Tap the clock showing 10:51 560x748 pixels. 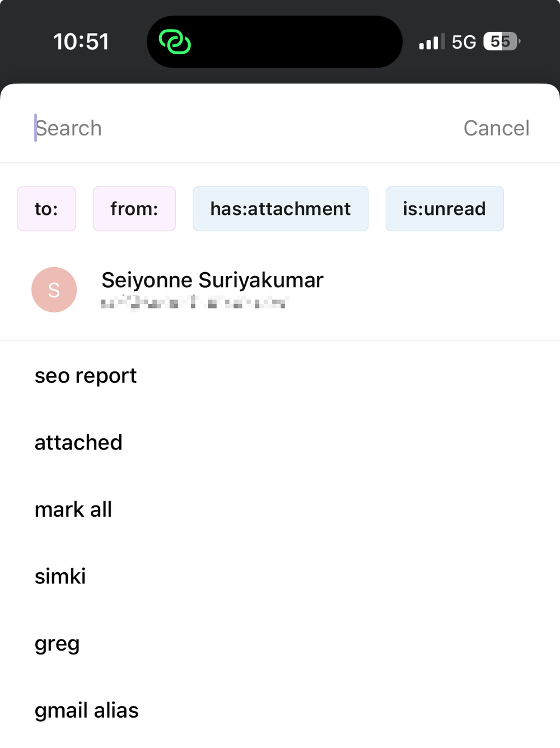click(x=82, y=41)
